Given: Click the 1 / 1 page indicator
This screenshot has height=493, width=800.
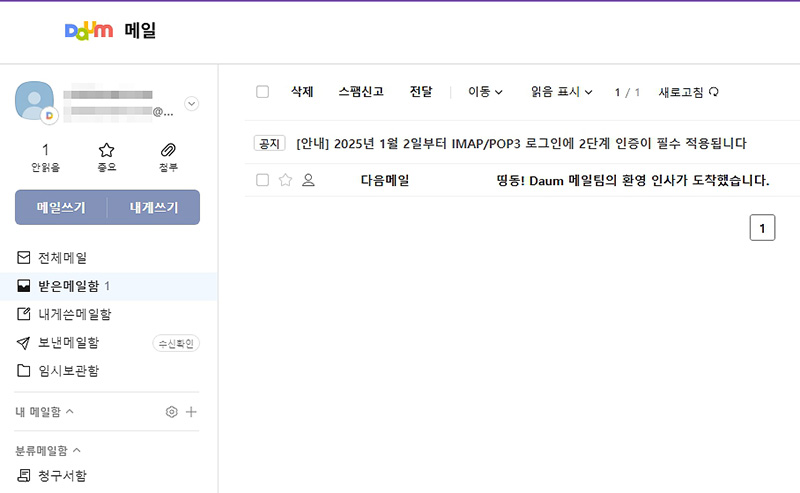Looking at the screenshot, I should [x=627, y=92].
